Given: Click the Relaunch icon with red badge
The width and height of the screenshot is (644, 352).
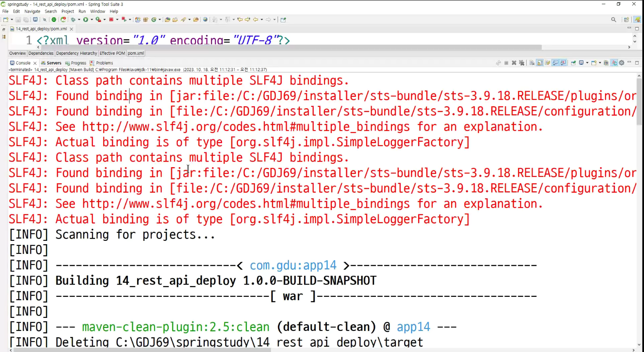Looking at the screenshot, I should 63,19.
